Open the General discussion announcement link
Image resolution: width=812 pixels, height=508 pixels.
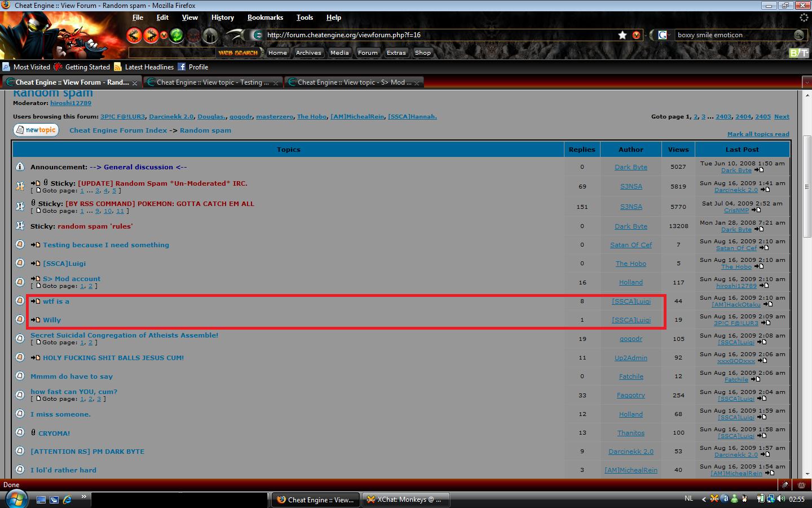coord(138,167)
